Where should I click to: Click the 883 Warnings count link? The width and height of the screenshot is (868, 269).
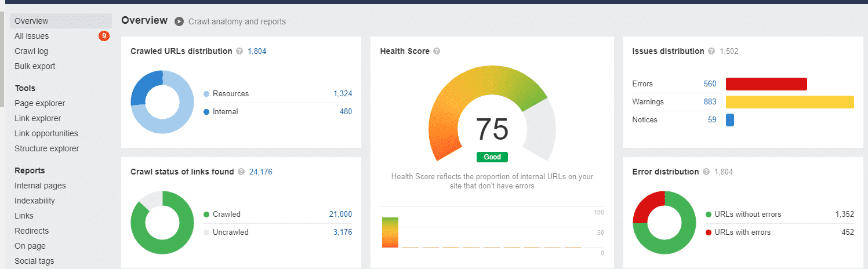[710, 101]
